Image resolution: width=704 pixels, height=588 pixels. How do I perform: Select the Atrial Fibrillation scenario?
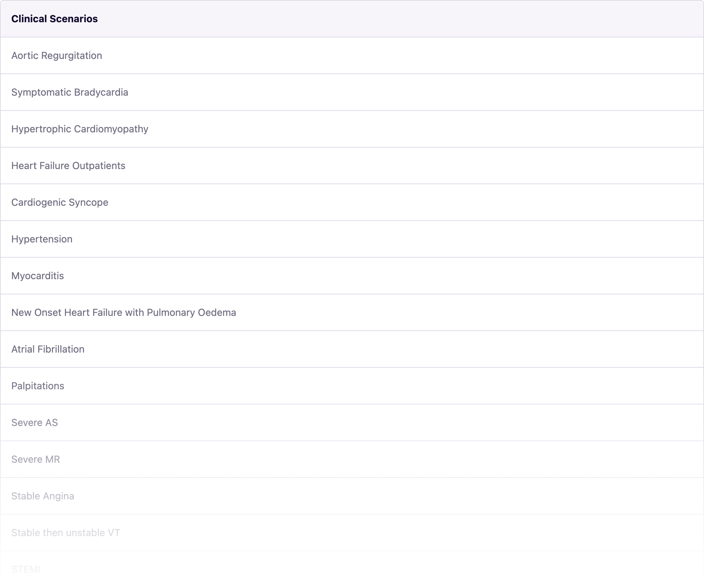(x=48, y=349)
